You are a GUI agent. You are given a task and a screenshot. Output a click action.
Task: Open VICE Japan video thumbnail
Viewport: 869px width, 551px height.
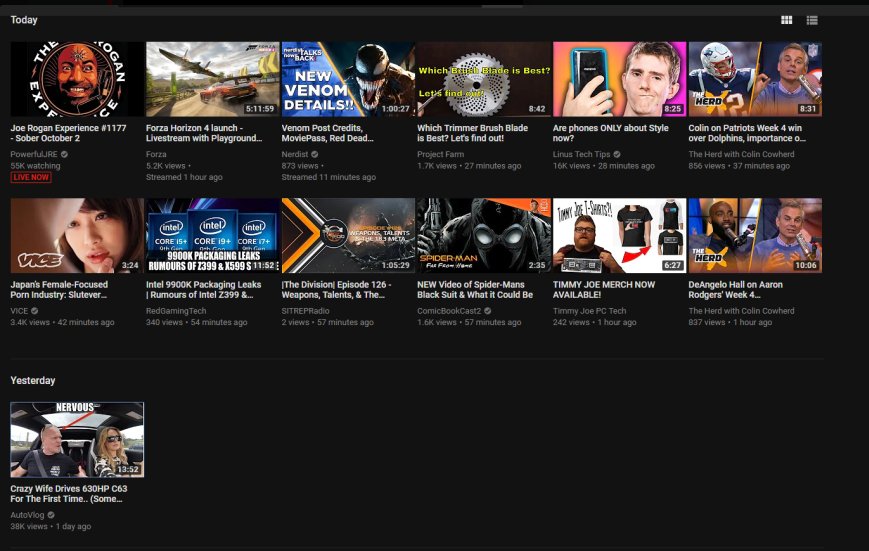point(77,236)
